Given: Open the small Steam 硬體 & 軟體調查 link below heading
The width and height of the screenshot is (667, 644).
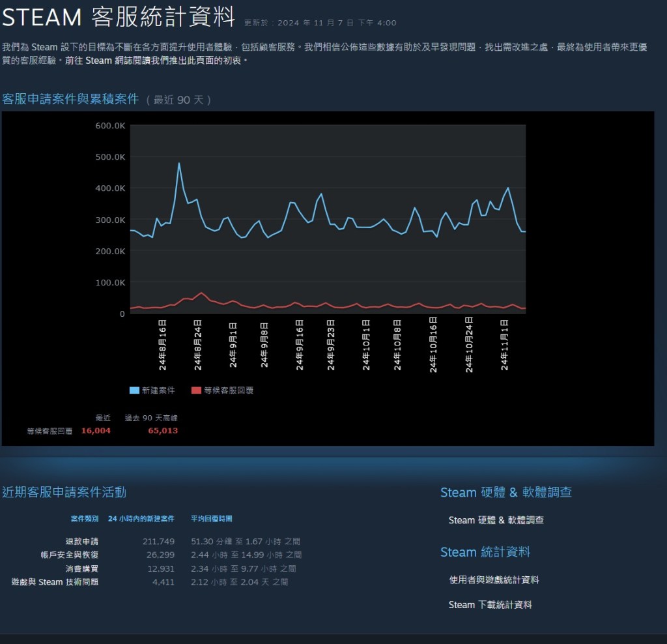Looking at the screenshot, I should (496, 520).
